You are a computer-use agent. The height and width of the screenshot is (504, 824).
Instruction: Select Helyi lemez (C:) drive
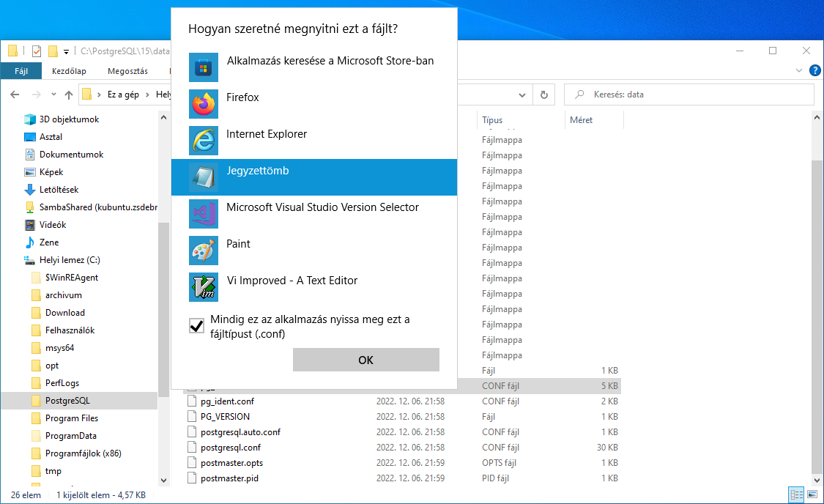[x=70, y=259]
